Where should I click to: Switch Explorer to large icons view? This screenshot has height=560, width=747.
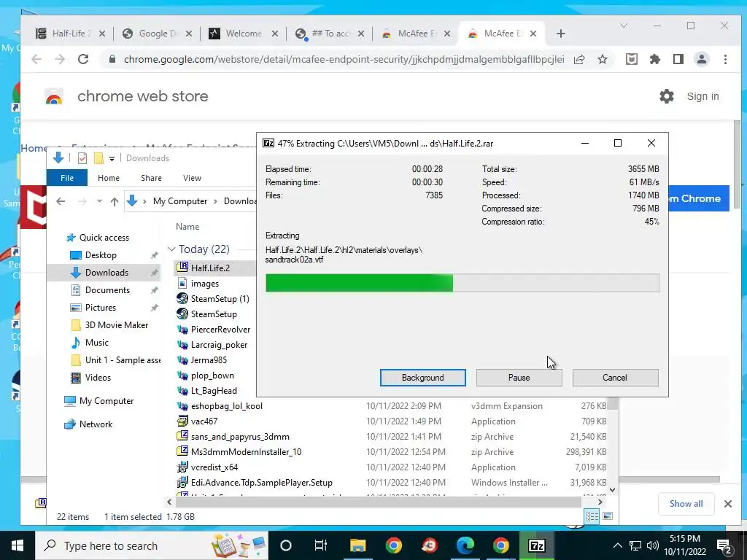(608, 516)
